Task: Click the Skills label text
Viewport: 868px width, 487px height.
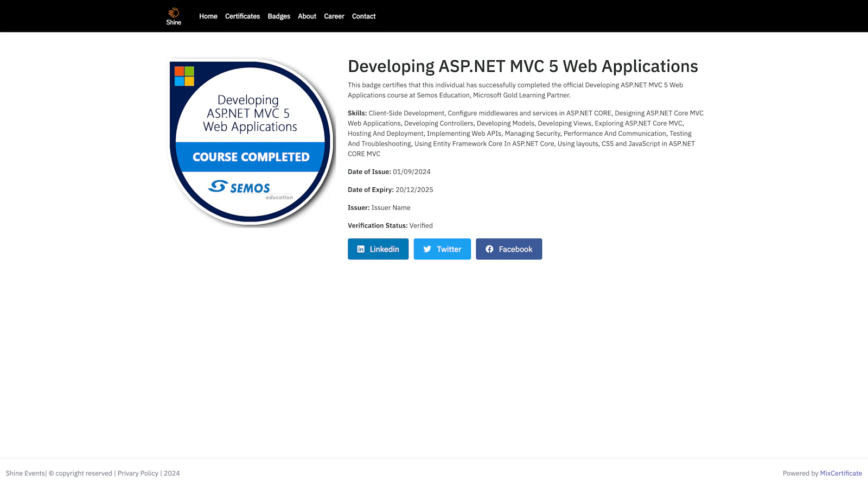Action: coord(357,113)
